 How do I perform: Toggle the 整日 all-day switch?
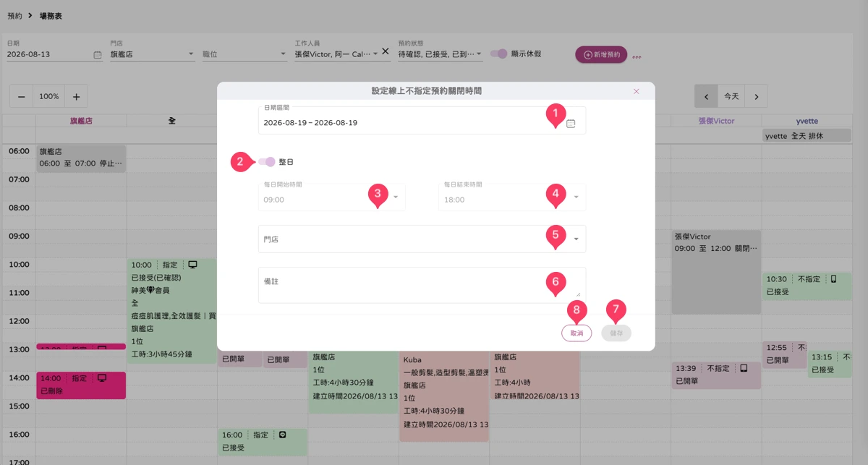tap(266, 162)
